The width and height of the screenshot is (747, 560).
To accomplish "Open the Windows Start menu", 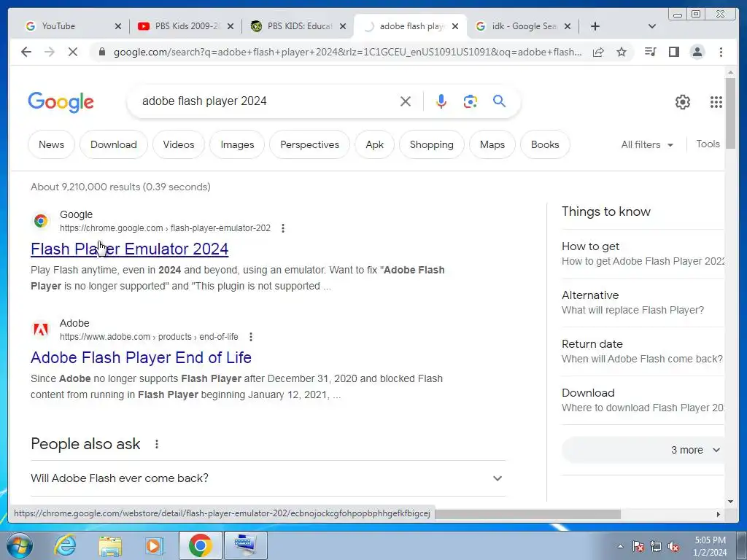I will (20, 545).
